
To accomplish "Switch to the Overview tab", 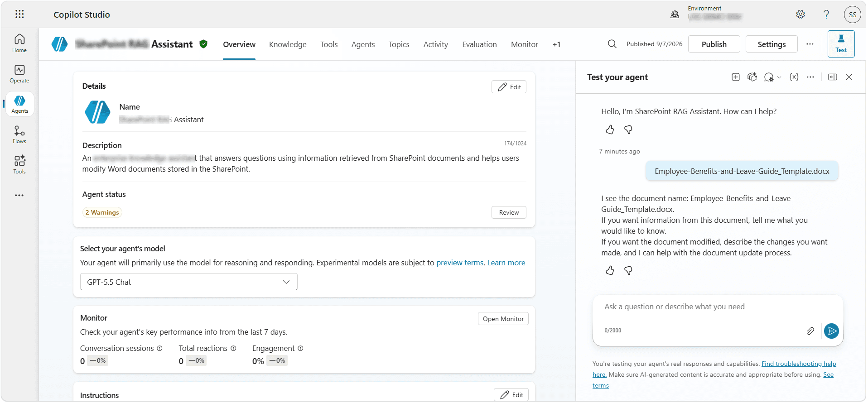I will pos(239,44).
